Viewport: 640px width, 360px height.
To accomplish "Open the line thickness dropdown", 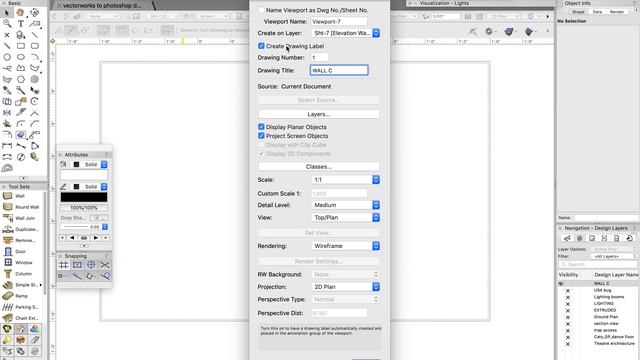I will click(x=105, y=227).
